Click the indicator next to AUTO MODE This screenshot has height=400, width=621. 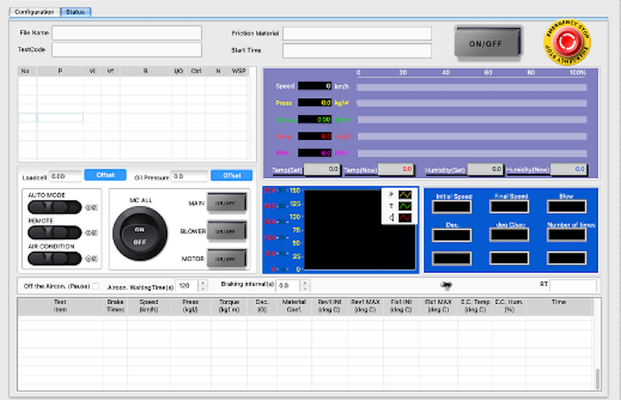tap(91, 207)
